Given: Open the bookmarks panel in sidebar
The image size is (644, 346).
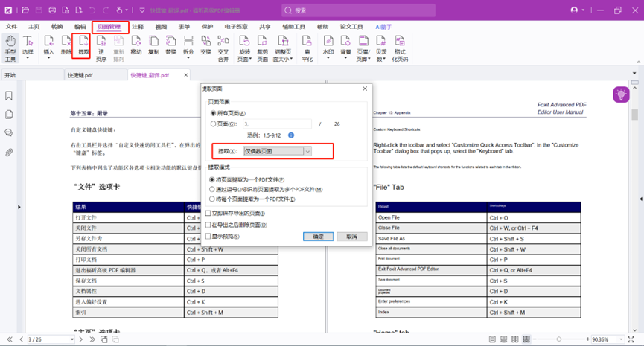Looking at the screenshot, I should click(x=9, y=96).
